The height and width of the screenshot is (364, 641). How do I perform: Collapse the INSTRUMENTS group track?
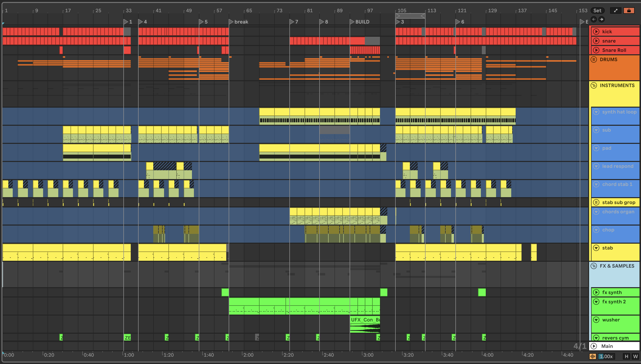(594, 86)
